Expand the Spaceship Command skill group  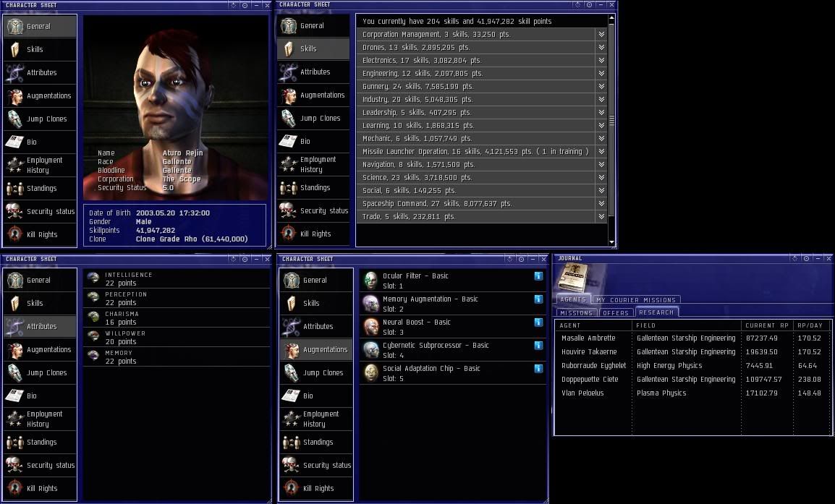point(601,204)
